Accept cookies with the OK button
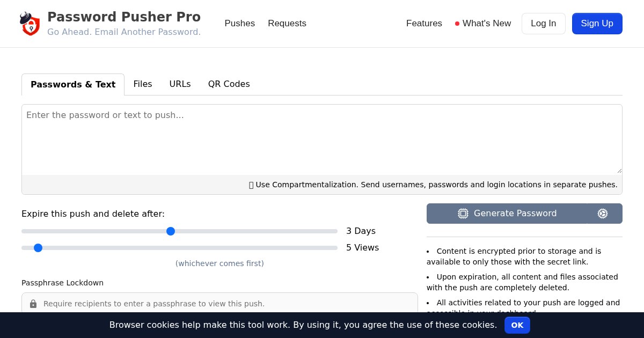Image resolution: width=644 pixels, height=338 pixels. [517, 325]
